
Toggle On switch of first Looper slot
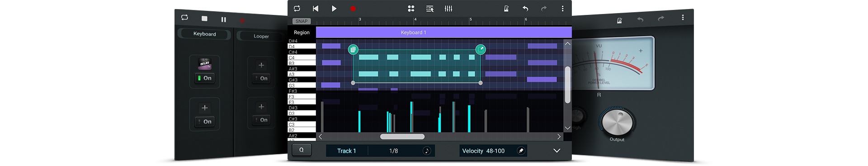click(261, 78)
